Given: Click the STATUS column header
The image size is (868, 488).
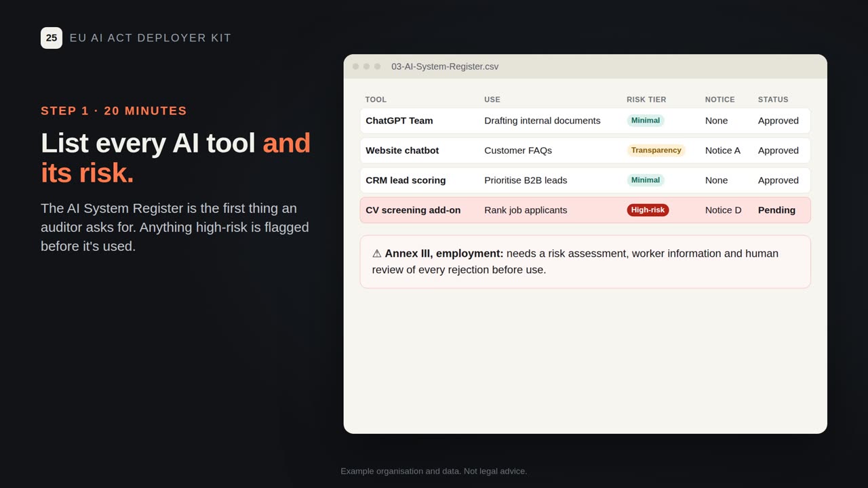Looking at the screenshot, I should pos(773,100).
